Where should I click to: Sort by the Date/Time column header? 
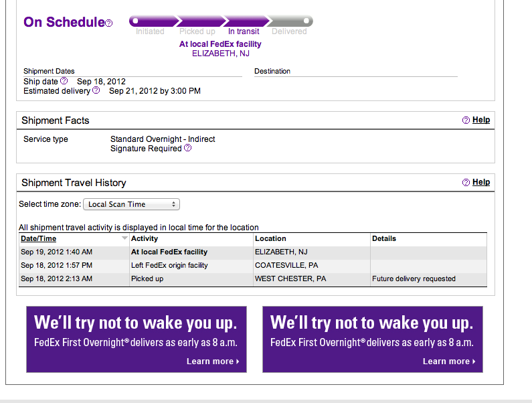(38, 239)
